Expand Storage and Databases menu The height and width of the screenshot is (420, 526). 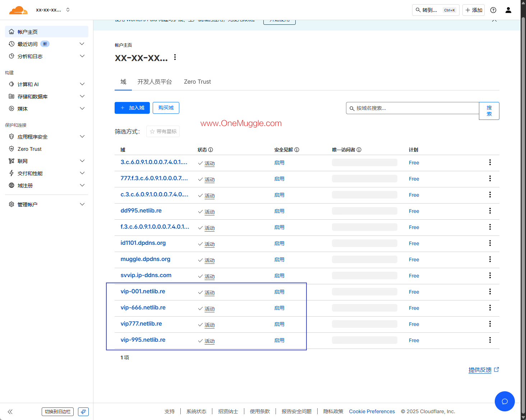[82, 96]
